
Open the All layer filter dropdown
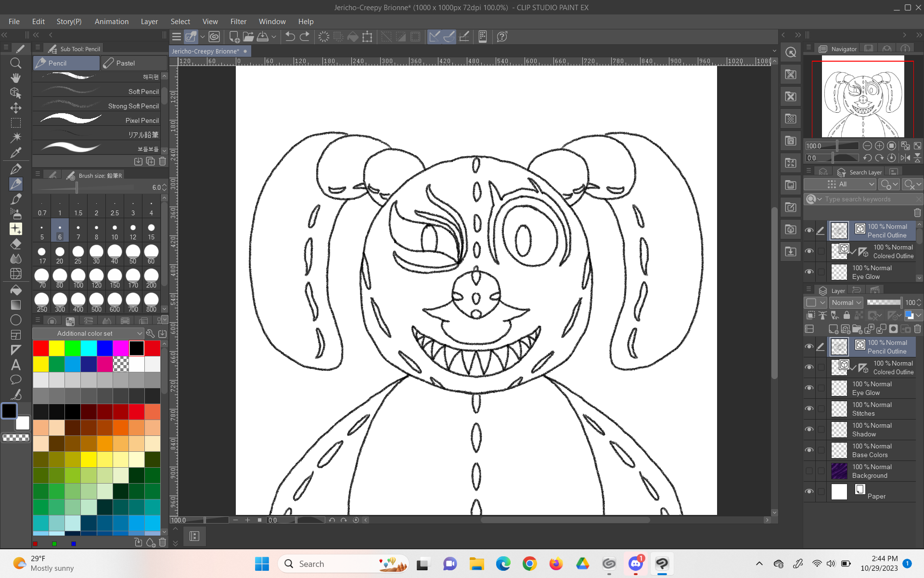pyautogui.click(x=840, y=184)
